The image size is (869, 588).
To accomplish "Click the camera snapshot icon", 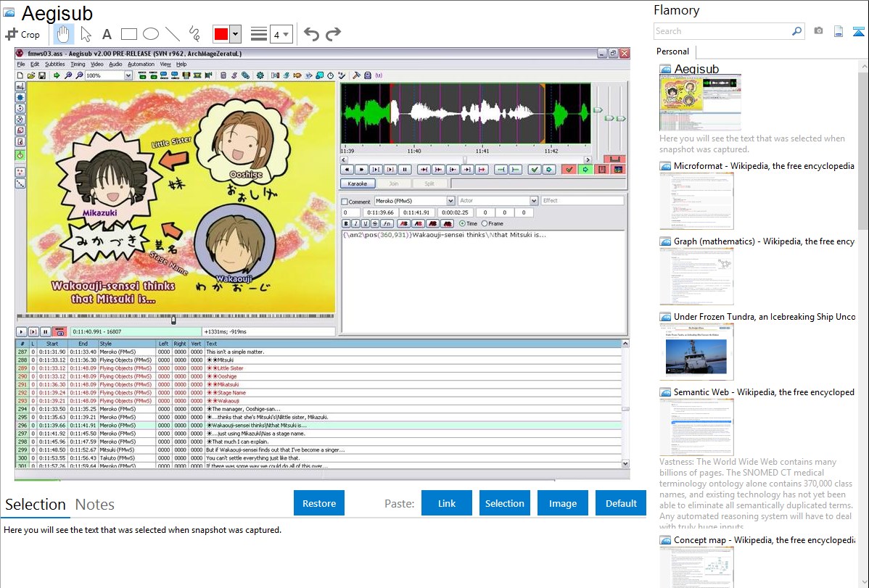I will pyautogui.click(x=818, y=31).
